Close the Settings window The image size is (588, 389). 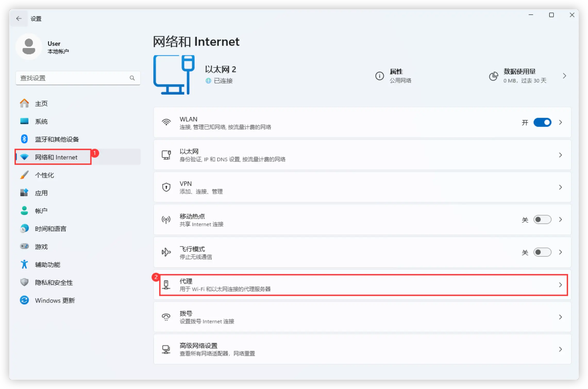572,15
